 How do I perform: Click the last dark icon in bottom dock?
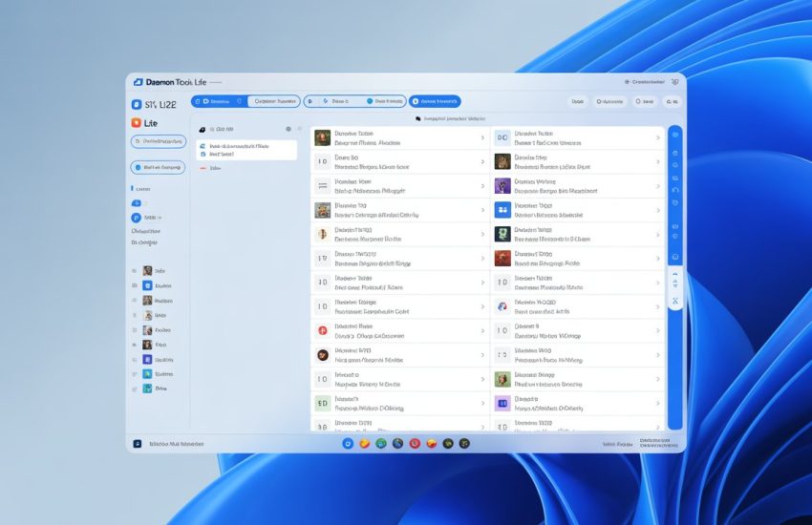[464, 443]
